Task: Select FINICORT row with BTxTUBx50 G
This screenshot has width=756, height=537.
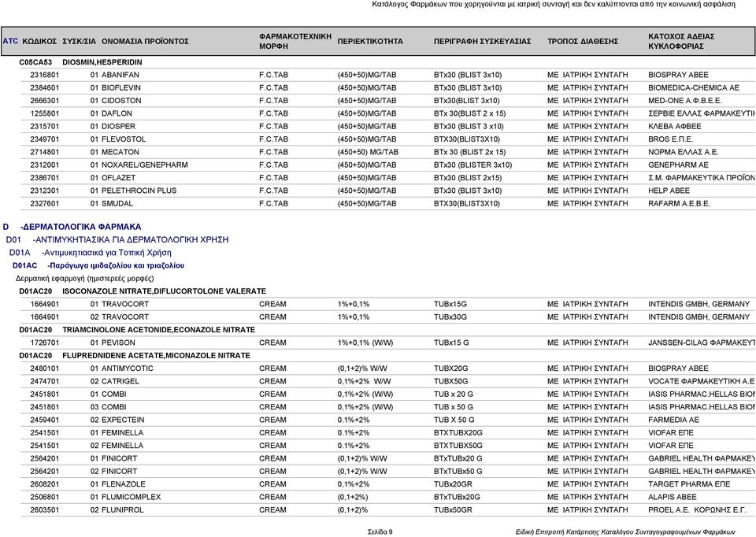Action: click(387, 472)
